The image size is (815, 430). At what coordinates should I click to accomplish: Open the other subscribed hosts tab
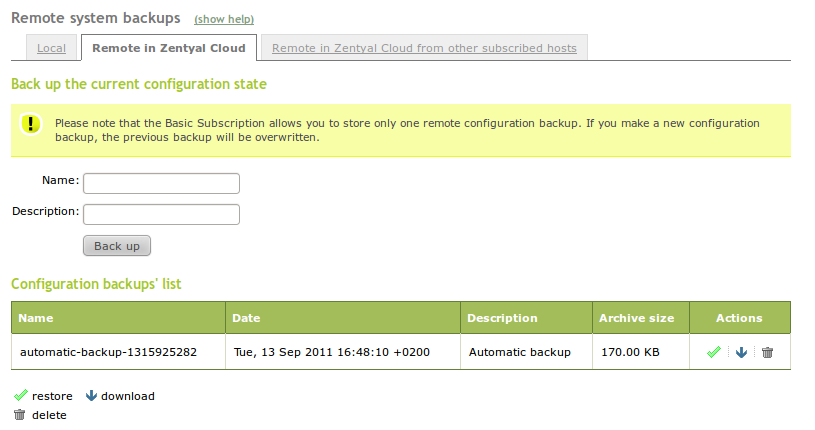tap(425, 47)
